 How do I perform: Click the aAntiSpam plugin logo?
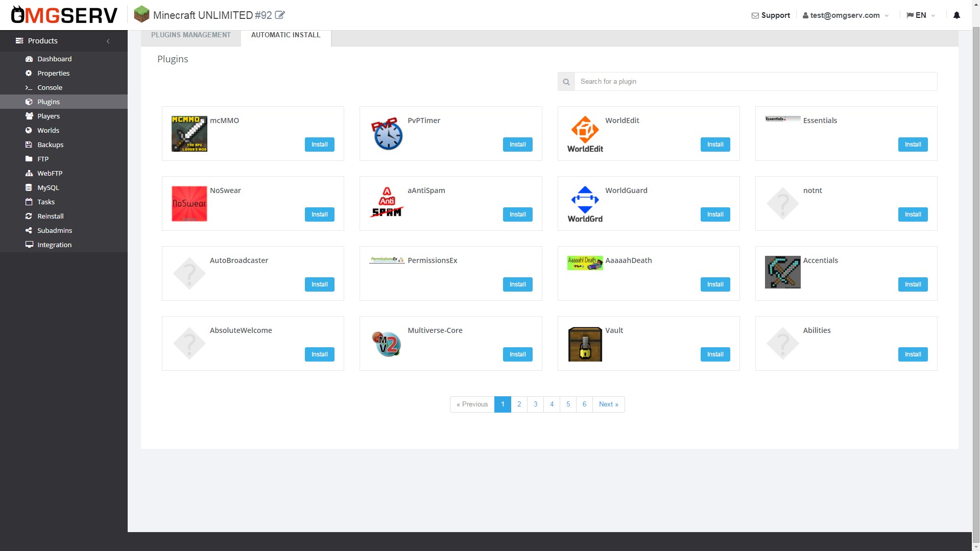[x=387, y=202]
